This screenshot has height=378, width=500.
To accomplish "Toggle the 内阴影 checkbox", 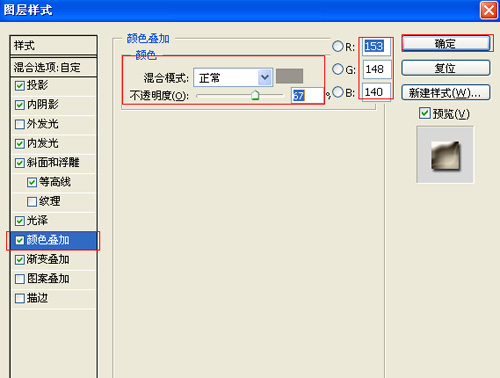I will tap(20, 105).
